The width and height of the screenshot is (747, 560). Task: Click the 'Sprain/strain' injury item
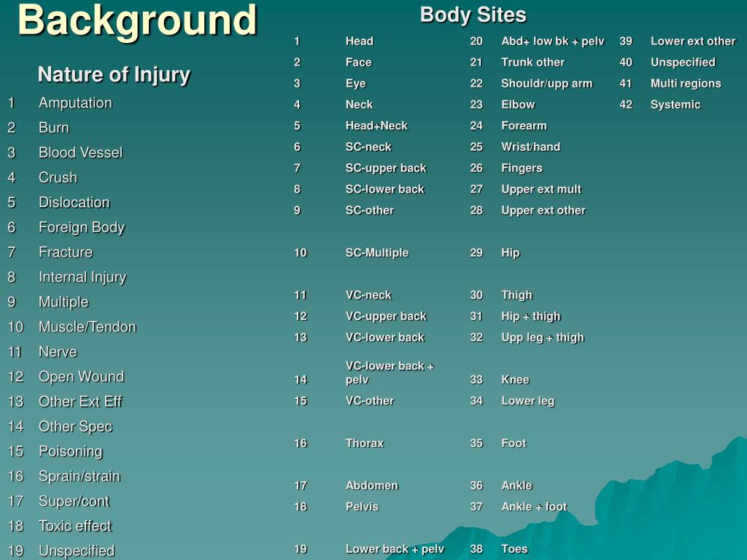click(x=80, y=476)
